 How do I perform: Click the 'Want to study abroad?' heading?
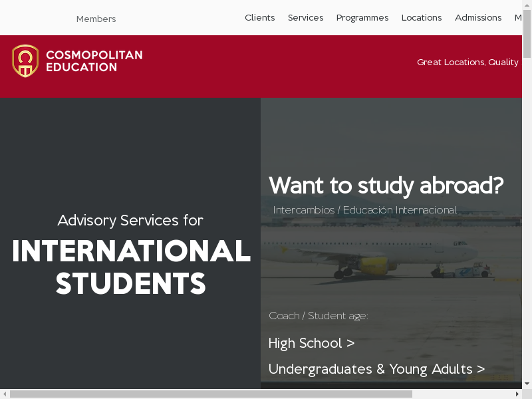point(386,186)
